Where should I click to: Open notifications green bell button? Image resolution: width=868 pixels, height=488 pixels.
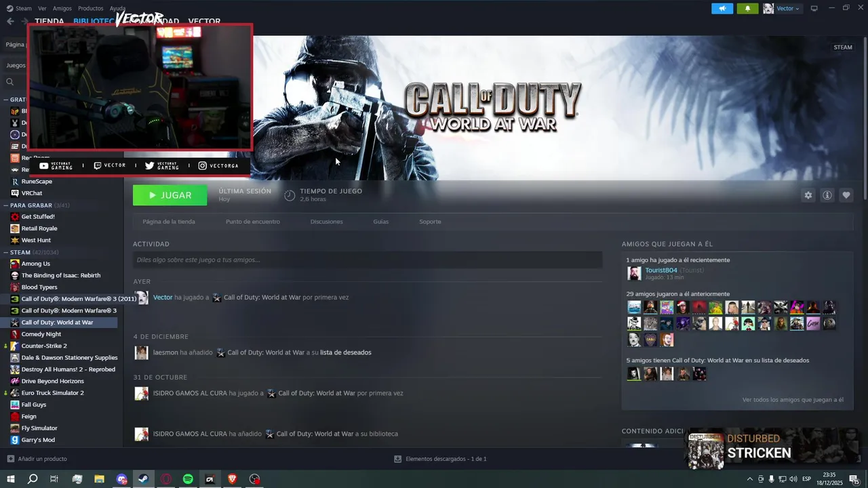[x=747, y=8]
